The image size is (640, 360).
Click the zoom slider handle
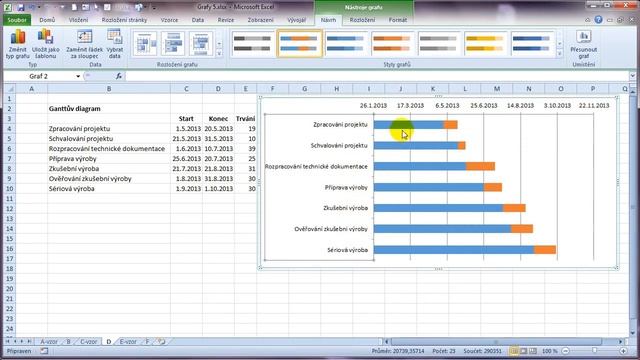pos(595,351)
